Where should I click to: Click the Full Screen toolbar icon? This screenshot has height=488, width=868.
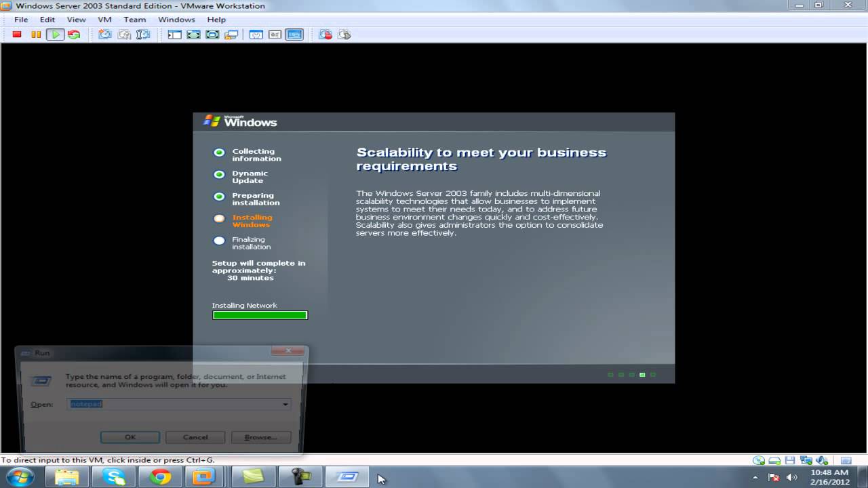(x=212, y=35)
